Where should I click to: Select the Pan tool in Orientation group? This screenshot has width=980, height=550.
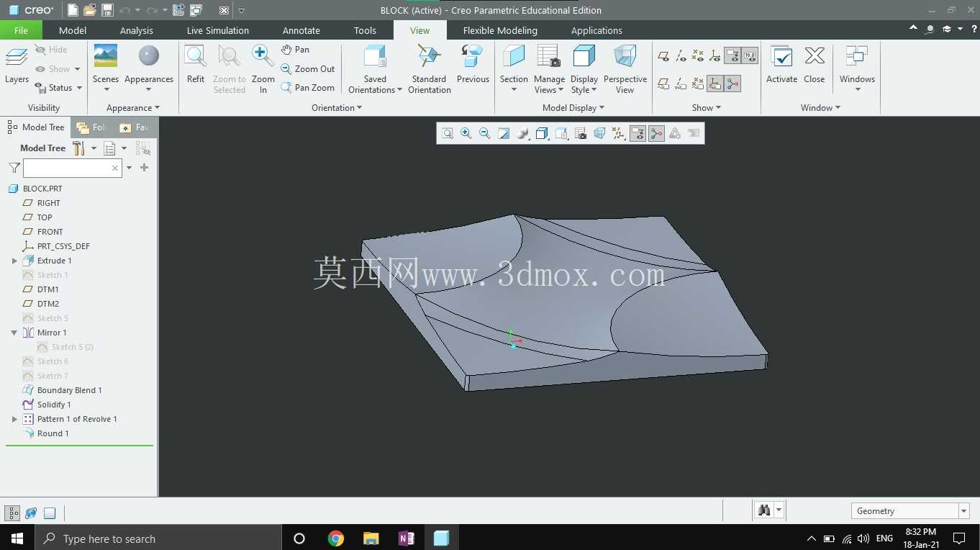pos(295,50)
